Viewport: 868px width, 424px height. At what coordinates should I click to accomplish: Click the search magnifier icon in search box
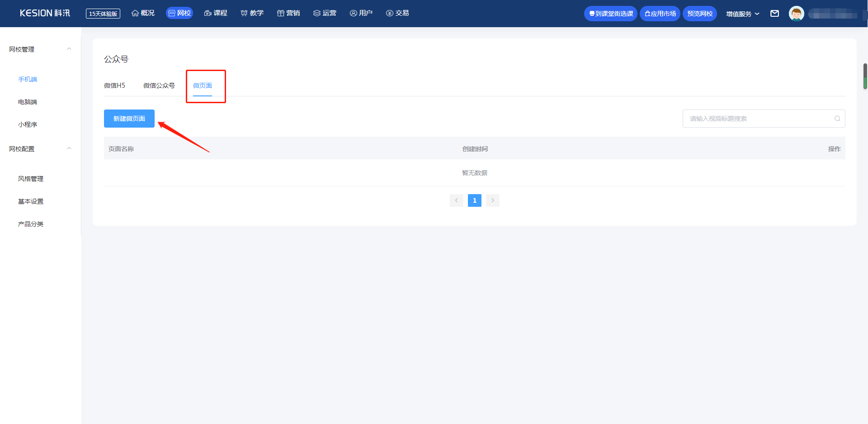tap(837, 119)
